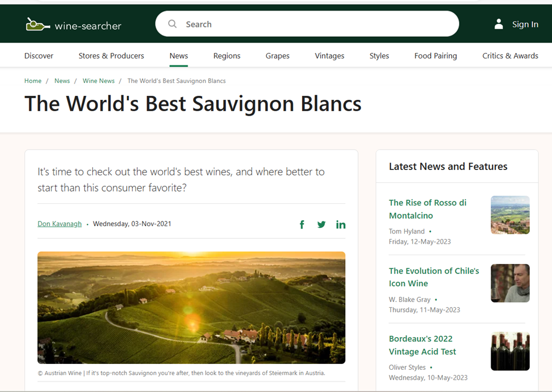Click the Bordeaux bottles thumbnail

[510, 351]
